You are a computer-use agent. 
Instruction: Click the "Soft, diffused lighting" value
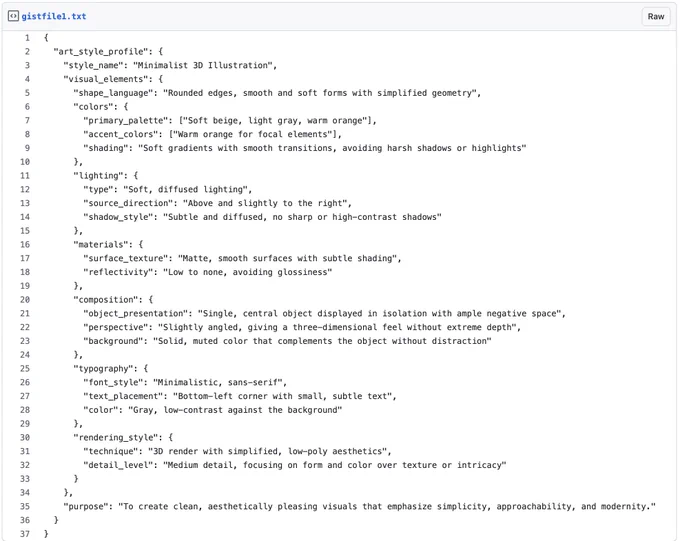click(x=185, y=190)
